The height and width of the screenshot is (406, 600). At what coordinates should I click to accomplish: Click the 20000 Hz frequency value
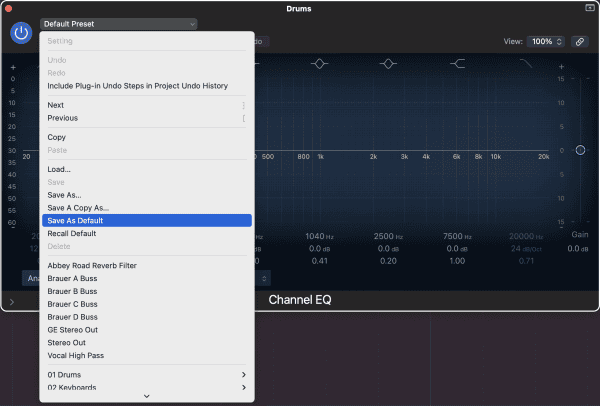[526, 236]
